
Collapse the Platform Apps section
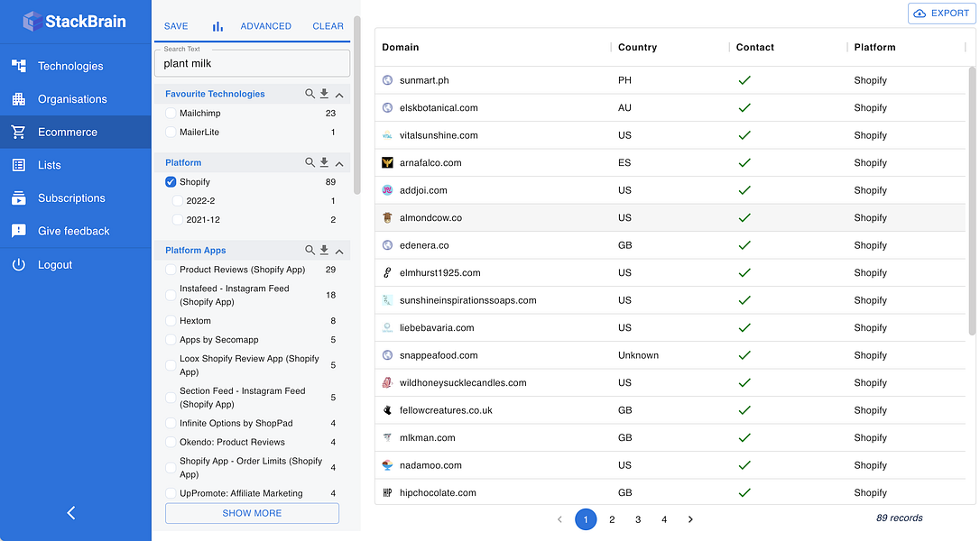[x=339, y=251]
